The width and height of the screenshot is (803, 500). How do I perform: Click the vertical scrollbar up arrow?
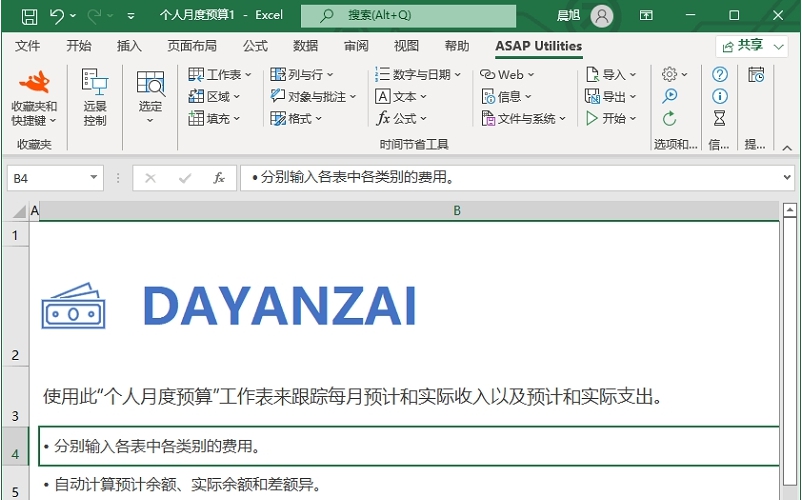[790, 210]
